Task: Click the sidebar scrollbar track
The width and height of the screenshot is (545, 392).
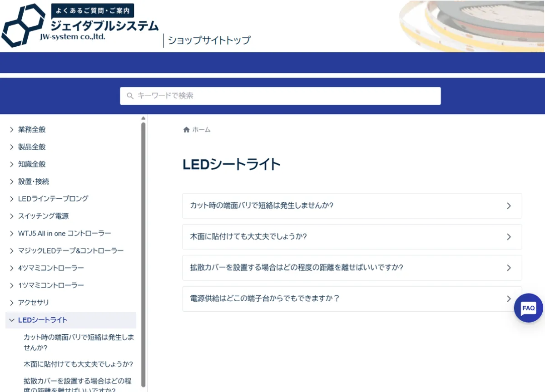Action: (x=144, y=250)
